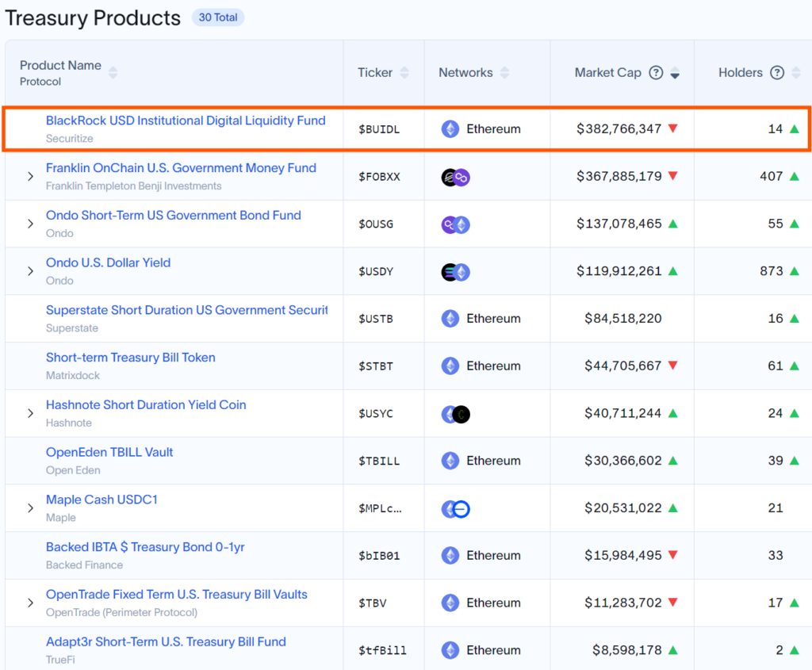Click the 30 Total badge

pyautogui.click(x=217, y=17)
